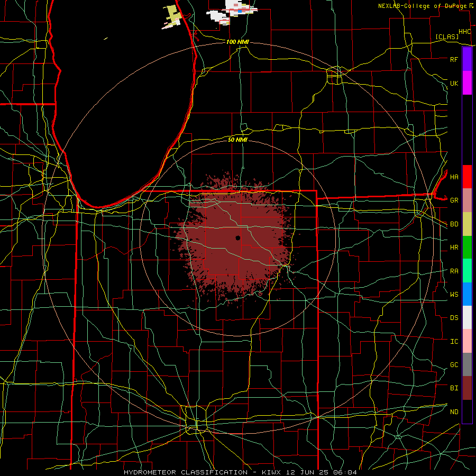Click the GR legend label
This screenshot has width=476, height=476.
tap(454, 200)
